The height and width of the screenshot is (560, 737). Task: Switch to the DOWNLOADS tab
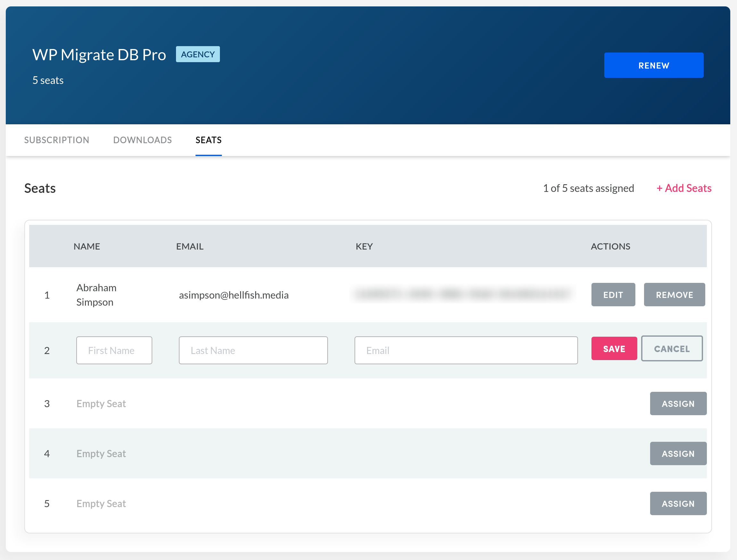[x=142, y=140]
